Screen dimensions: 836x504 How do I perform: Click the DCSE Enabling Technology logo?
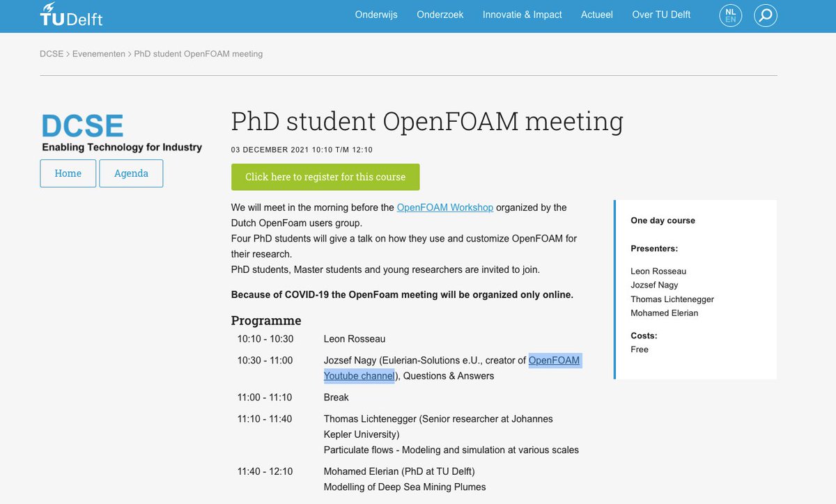click(x=121, y=133)
